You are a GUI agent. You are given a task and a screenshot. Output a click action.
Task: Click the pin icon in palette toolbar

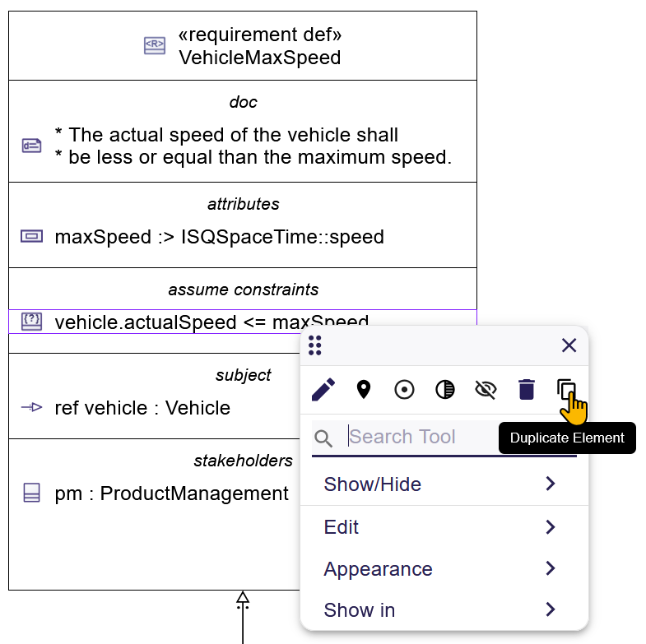364,389
